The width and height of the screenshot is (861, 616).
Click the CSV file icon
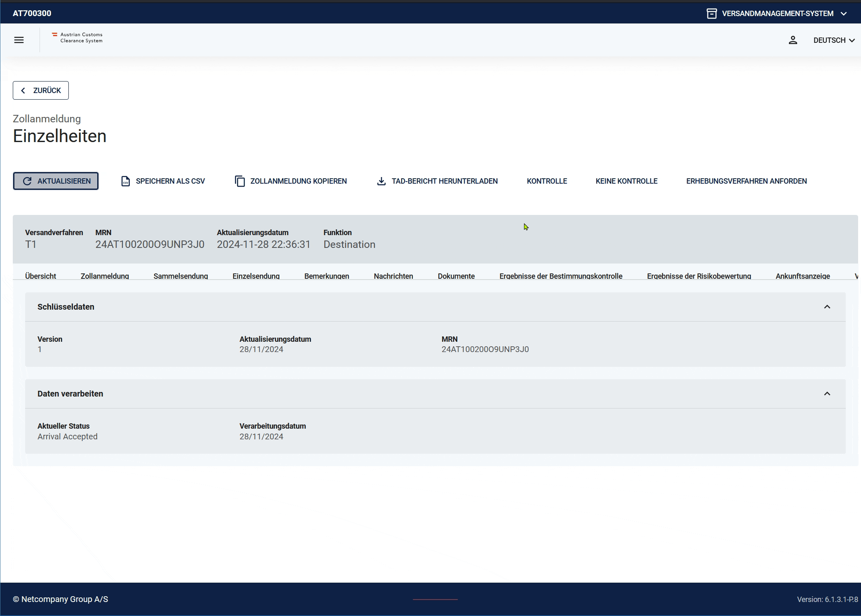pyautogui.click(x=126, y=181)
